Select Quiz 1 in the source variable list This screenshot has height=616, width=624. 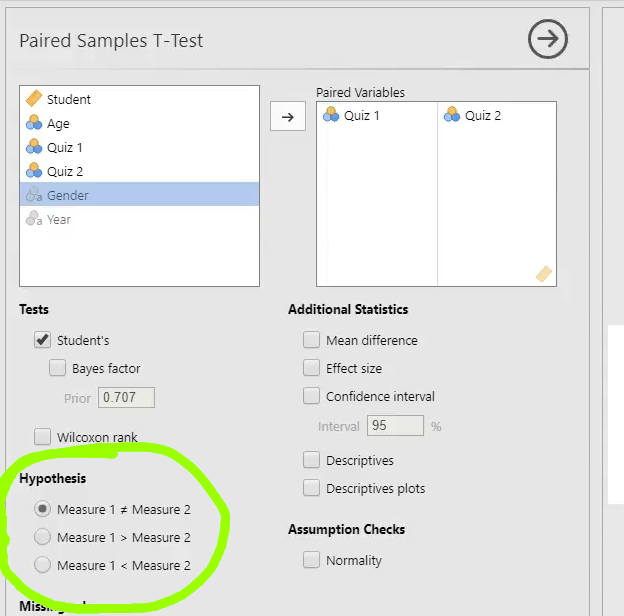pyautogui.click(x=139, y=147)
